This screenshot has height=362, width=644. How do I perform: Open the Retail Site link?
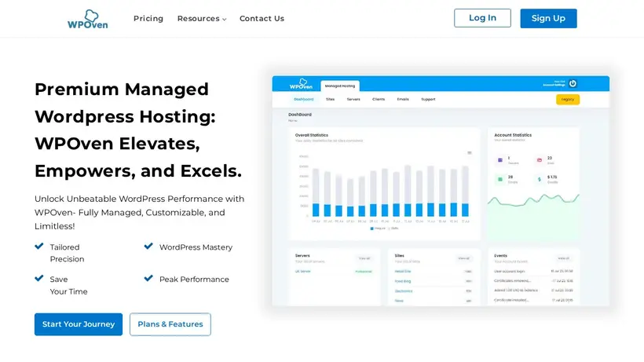tap(402, 271)
